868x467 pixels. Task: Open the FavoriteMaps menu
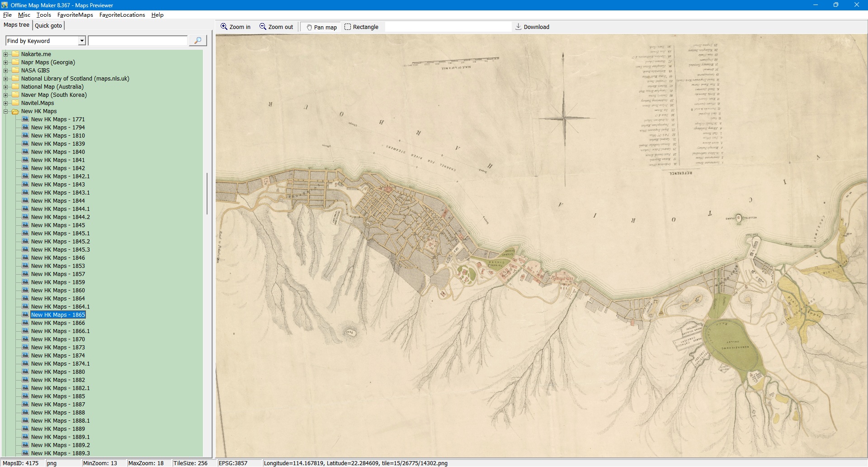click(x=75, y=15)
